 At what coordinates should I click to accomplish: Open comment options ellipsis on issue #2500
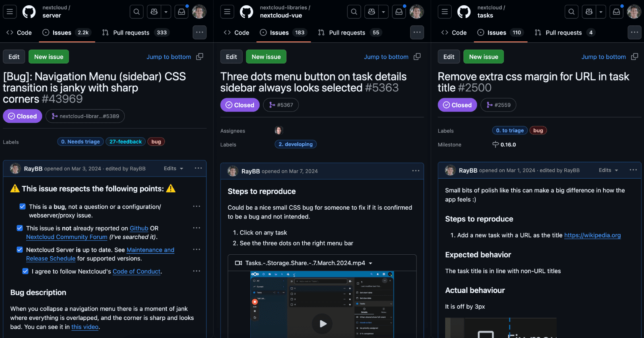coord(633,170)
